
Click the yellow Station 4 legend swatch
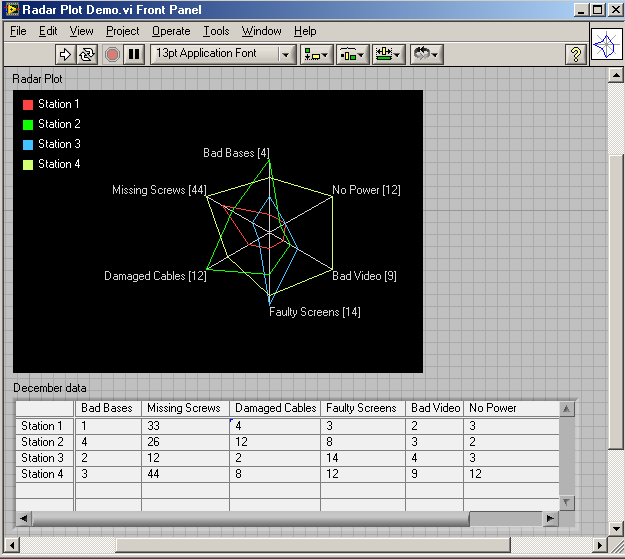[28, 164]
